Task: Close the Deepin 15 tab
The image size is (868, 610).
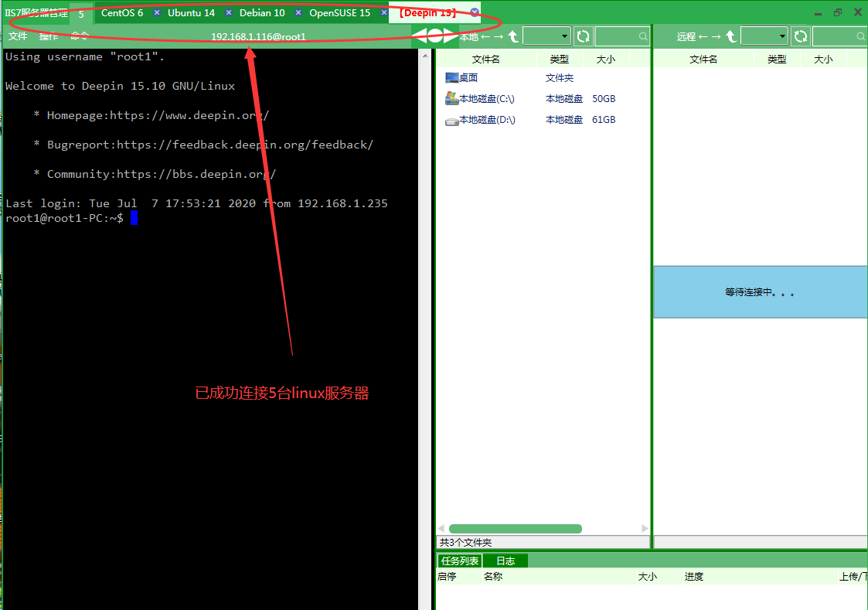Action: tap(475, 12)
